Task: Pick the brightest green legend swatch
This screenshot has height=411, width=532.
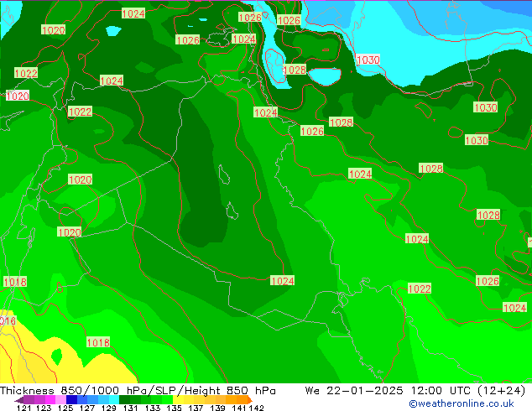Action: point(167,400)
